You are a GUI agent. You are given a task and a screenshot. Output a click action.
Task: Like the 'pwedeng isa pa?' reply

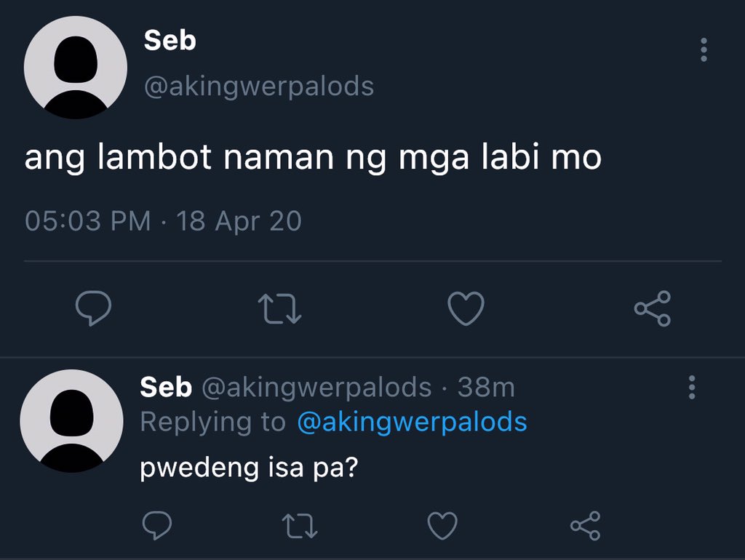click(x=442, y=526)
